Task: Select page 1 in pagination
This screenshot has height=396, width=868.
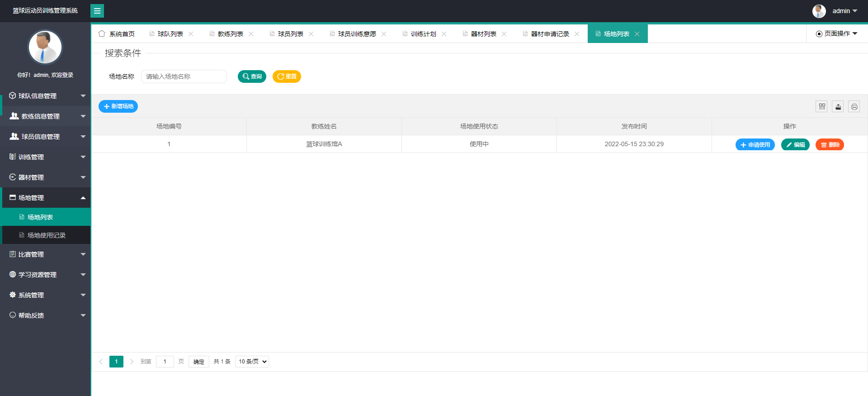Action: (116, 362)
